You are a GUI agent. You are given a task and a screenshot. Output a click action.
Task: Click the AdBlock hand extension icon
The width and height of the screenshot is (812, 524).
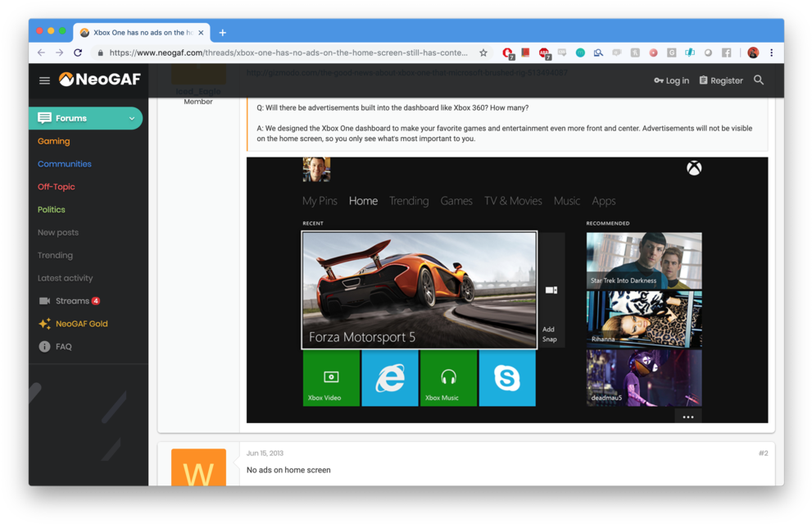pos(507,52)
